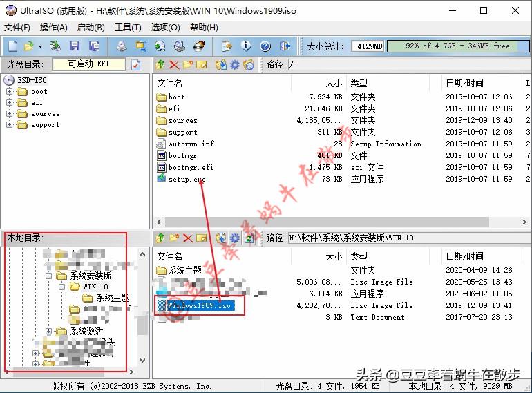The image size is (532, 393).
Task: Click the Register/order toolbar icon
Action: [227, 46]
